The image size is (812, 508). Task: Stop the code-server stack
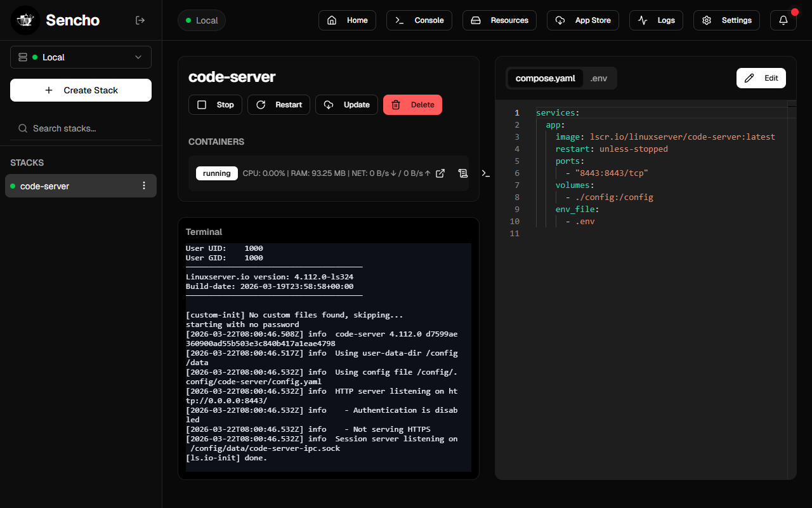[x=215, y=105]
